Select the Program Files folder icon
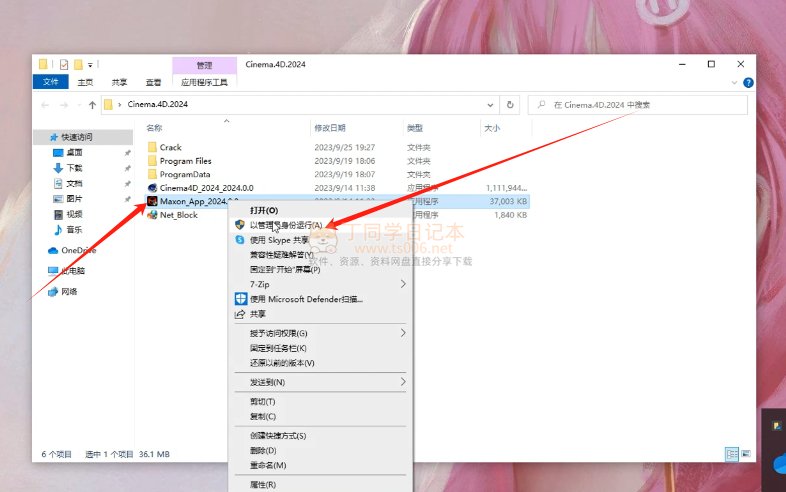The width and height of the screenshot is (786, 492). click(152, 161)
